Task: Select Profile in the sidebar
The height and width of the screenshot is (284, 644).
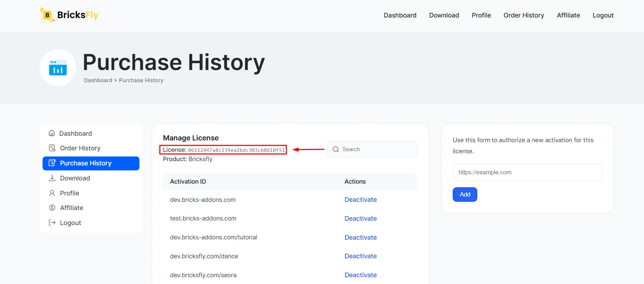Action: click(91, 193)
